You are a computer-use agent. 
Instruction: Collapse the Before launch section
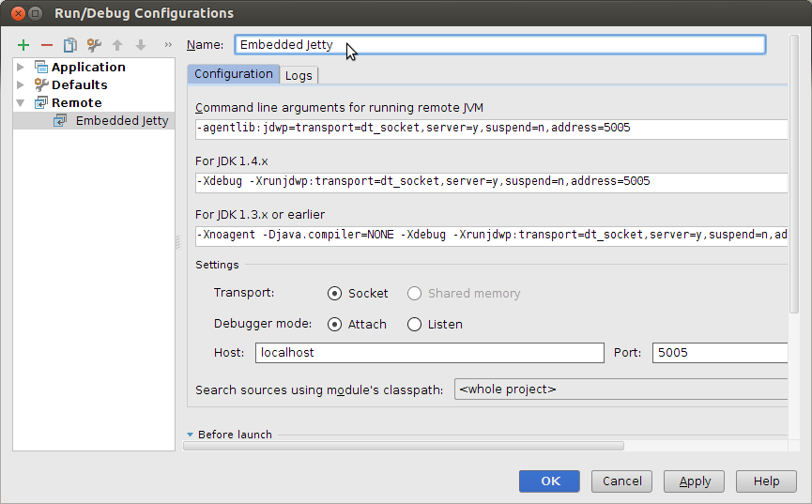(190, 435)
